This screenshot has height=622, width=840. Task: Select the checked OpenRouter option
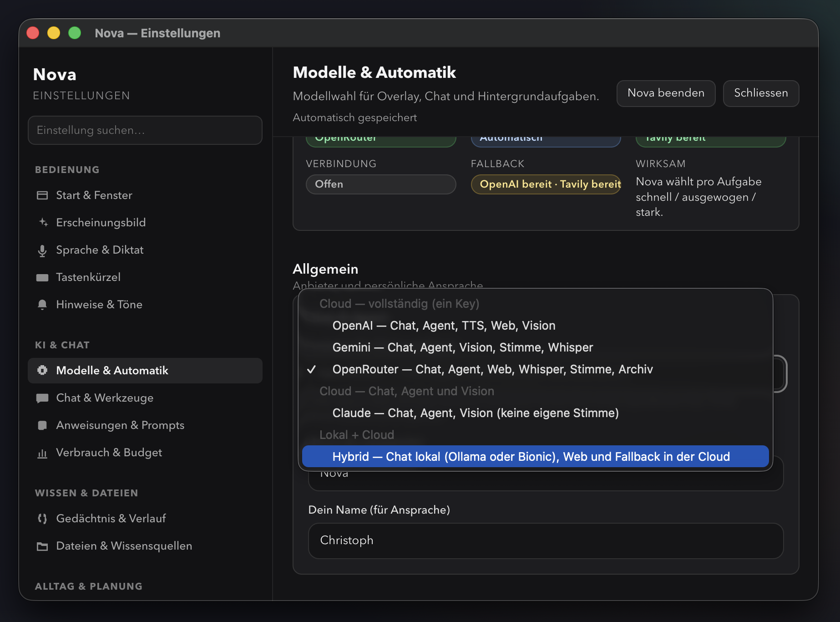coord(536,369)
